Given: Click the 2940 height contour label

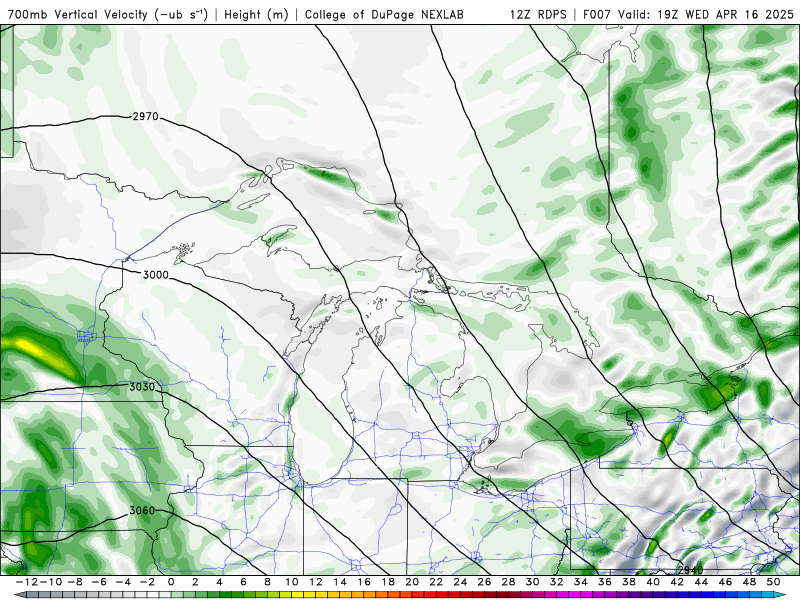Looking at the screenshot, I should point(690,570).
